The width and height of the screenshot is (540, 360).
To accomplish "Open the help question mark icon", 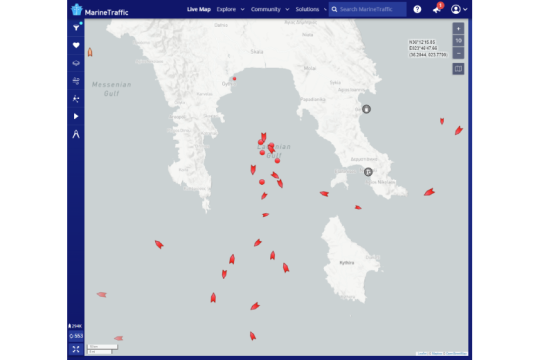I will point(417,9).
